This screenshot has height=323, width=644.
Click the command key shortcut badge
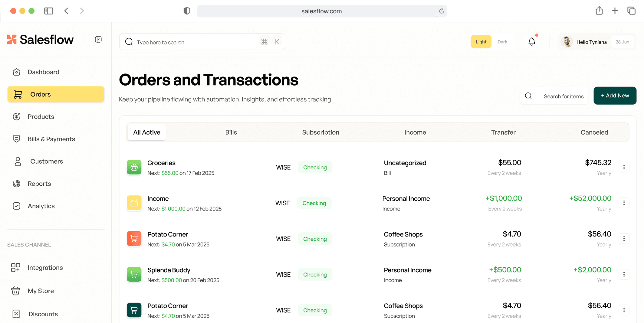point(264,42)
